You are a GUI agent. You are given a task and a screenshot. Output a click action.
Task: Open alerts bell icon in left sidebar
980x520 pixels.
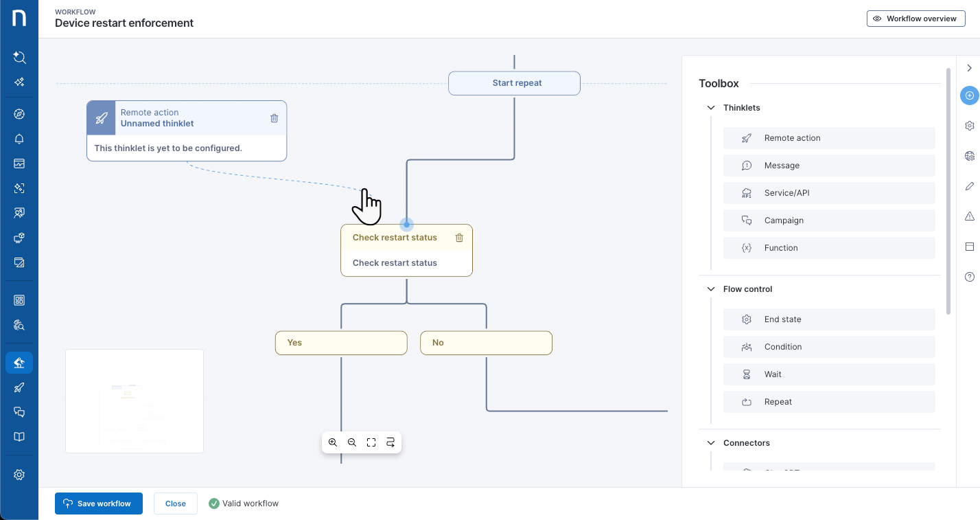click(x=19, y=139)
